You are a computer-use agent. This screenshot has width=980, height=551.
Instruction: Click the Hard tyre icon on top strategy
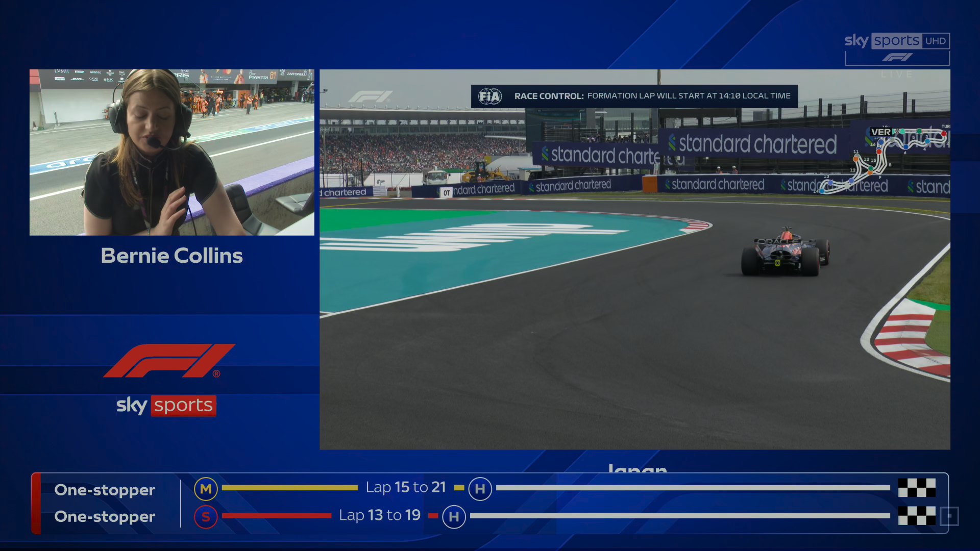(480, 489)
